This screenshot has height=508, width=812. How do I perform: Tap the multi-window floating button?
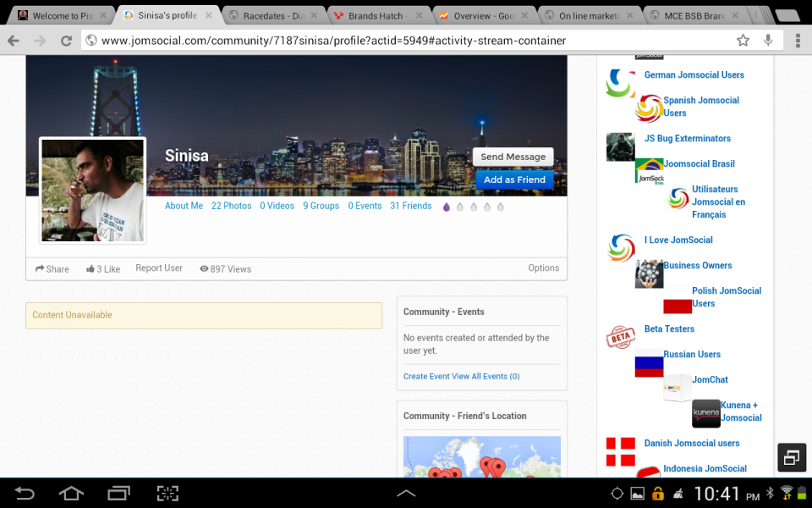point(792,457)
